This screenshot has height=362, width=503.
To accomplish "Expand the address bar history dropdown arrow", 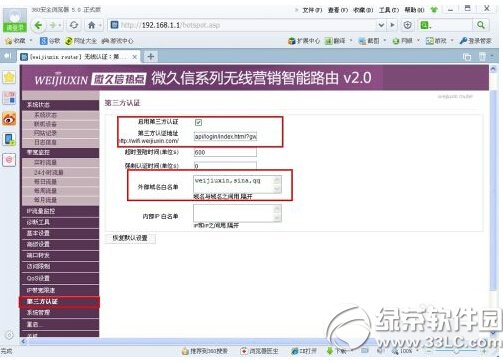I will tap(381, 25).
